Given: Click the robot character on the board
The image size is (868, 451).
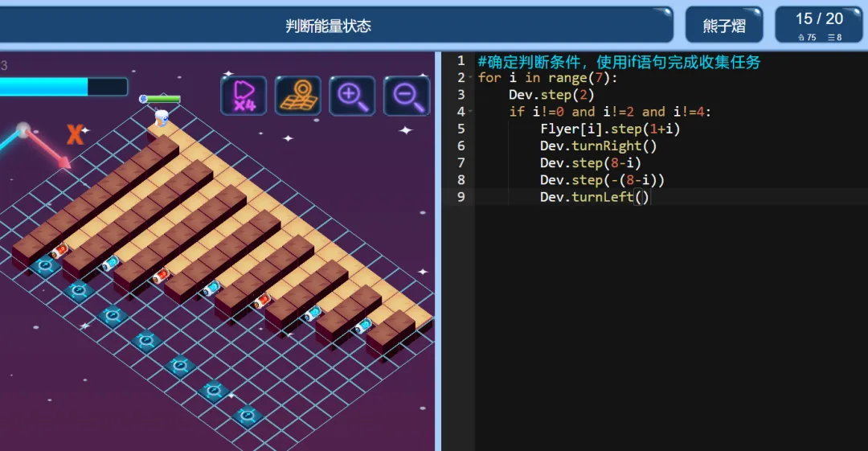Looking at the screenshot, I should point(161,117).
